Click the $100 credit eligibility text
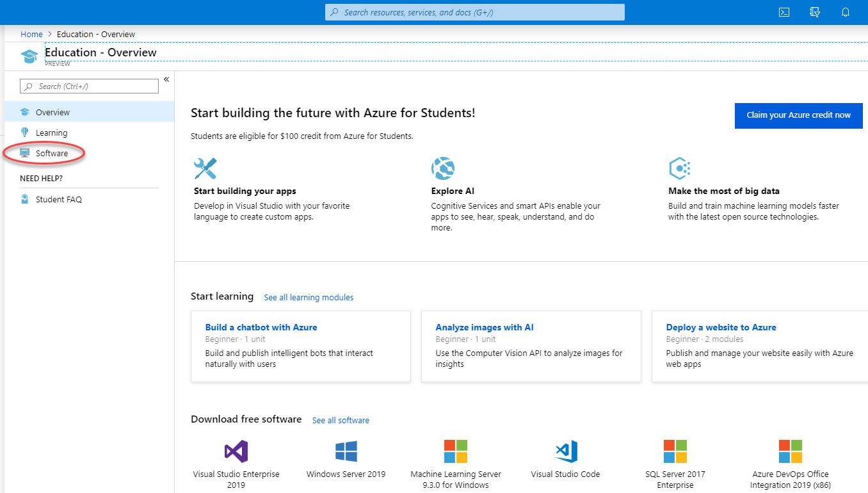Viewport: 868px width, 493px height. pos(302,136)
